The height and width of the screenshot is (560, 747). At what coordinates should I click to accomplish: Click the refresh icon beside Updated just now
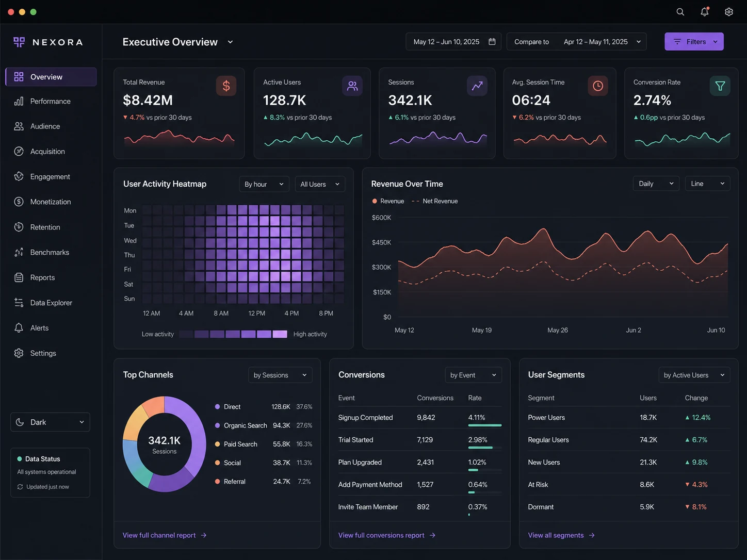[x=20, y=487]
